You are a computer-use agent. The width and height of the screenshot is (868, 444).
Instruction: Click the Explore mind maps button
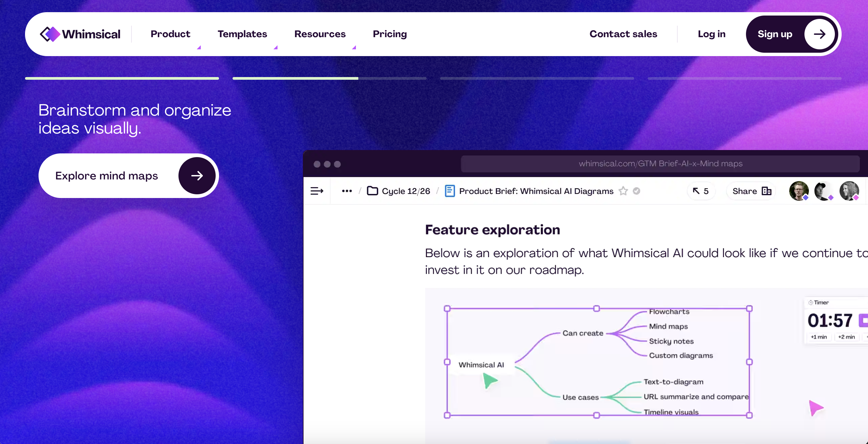tap(128, 176)
